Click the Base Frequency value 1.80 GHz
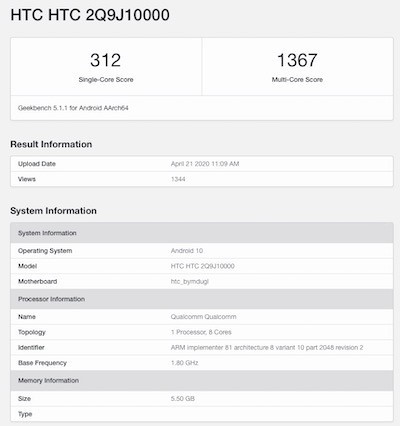 point(185,363)
